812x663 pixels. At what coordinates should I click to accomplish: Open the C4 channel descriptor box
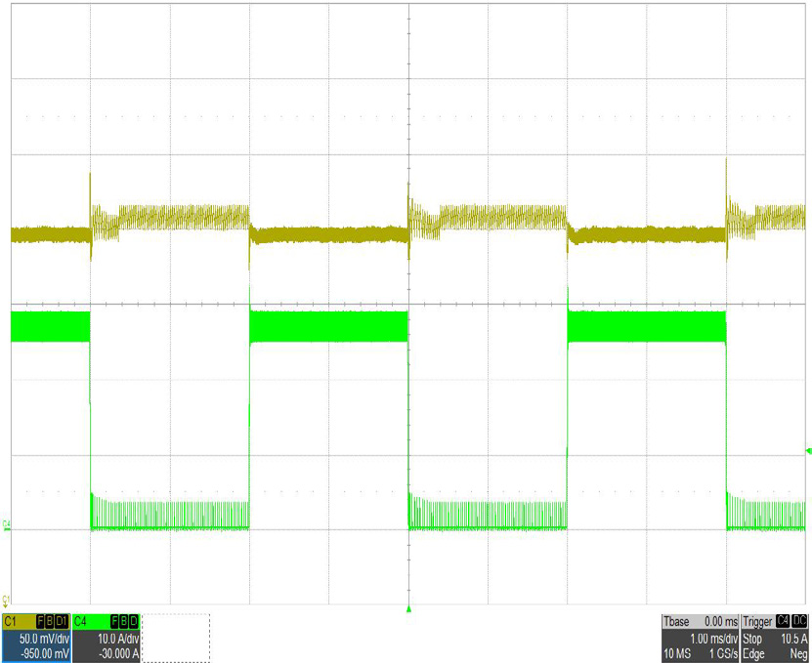(x=106, y=638)
